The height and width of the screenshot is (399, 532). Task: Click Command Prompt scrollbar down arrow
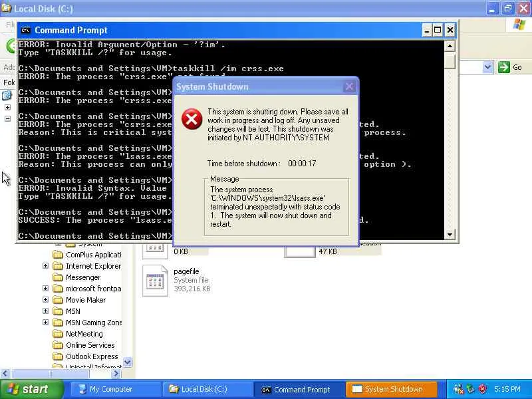pyautogui.click(x=450, y=235)
